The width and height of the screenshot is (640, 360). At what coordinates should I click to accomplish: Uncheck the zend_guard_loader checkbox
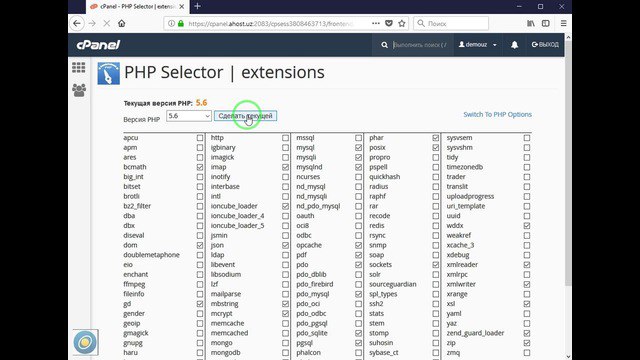[527, 333]
